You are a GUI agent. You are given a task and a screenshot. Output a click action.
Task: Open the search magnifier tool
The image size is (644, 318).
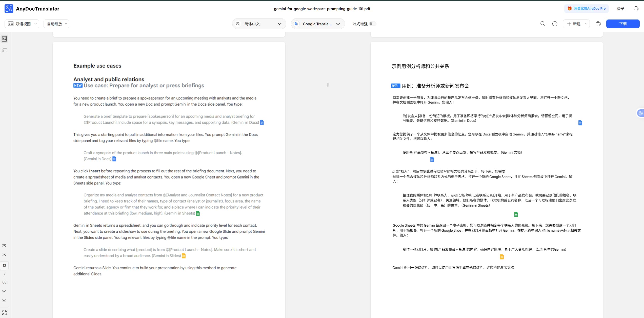(543, 24)
